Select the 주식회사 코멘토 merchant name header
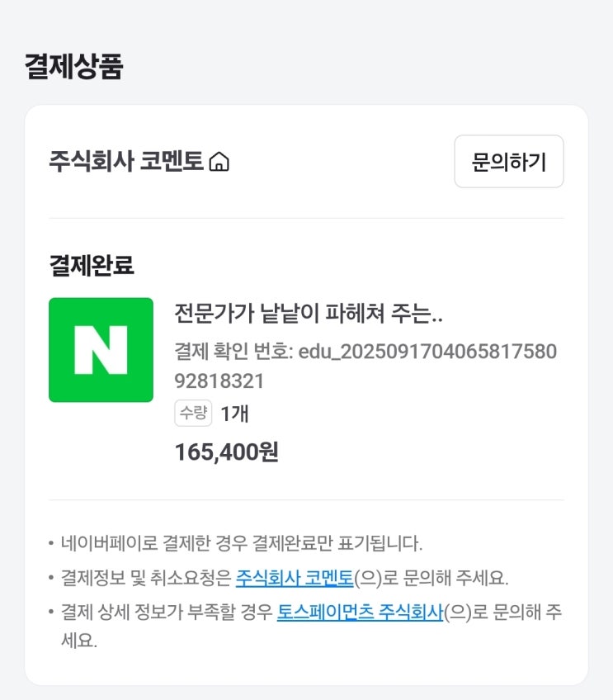Viewport: 613px width, 700px height. tap(125, 161)
